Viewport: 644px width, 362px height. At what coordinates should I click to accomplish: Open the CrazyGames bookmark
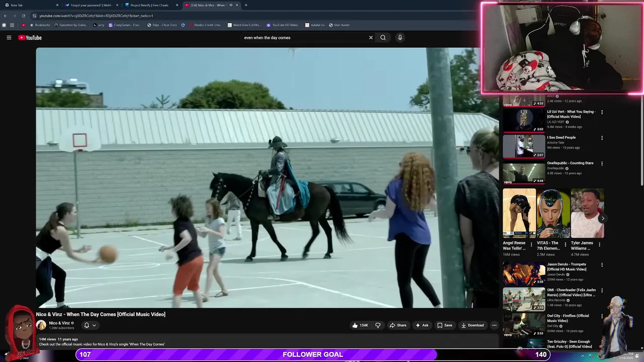125,25
